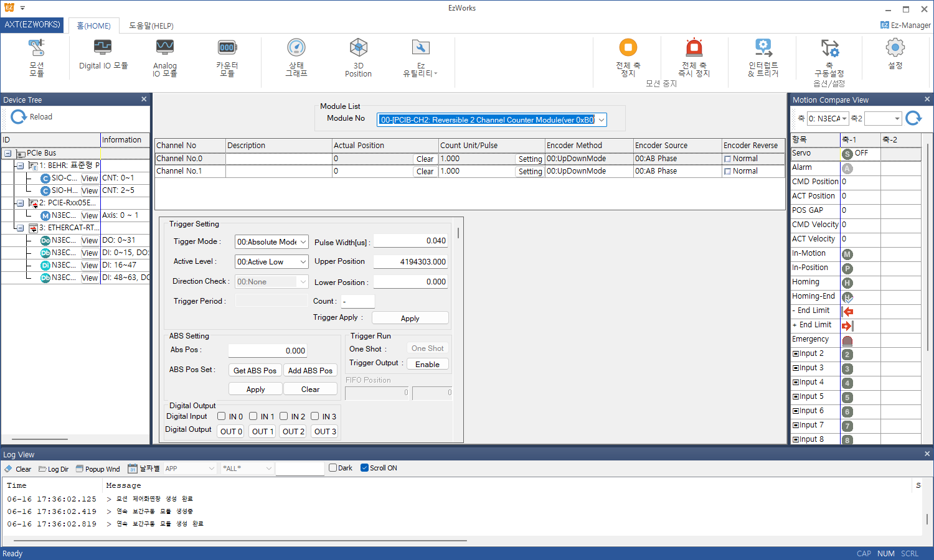The width and height of the screenshot is (934, 560).
Task: Open the 축2 axis dropdown
Action: pyautogui.click(x=897, y=119)
